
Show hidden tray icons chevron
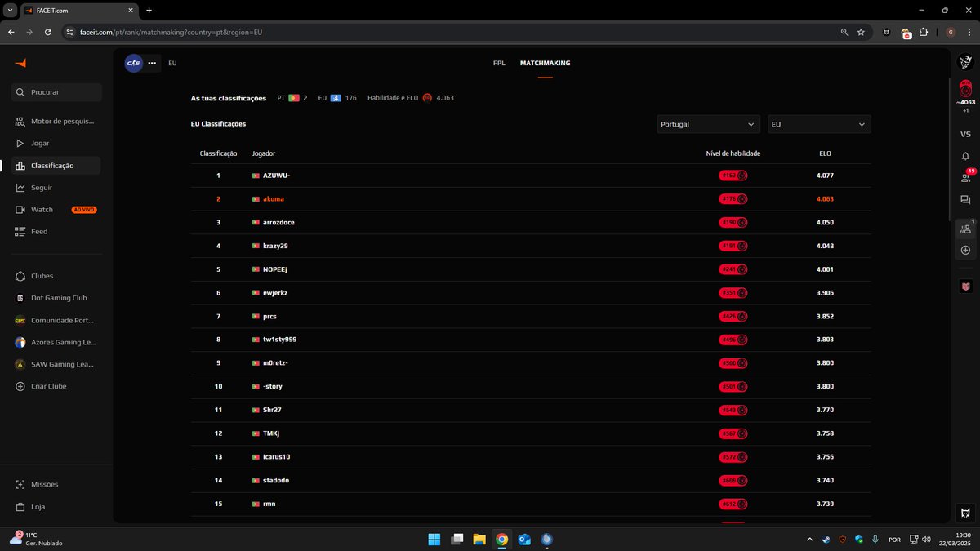pos(809,540)
